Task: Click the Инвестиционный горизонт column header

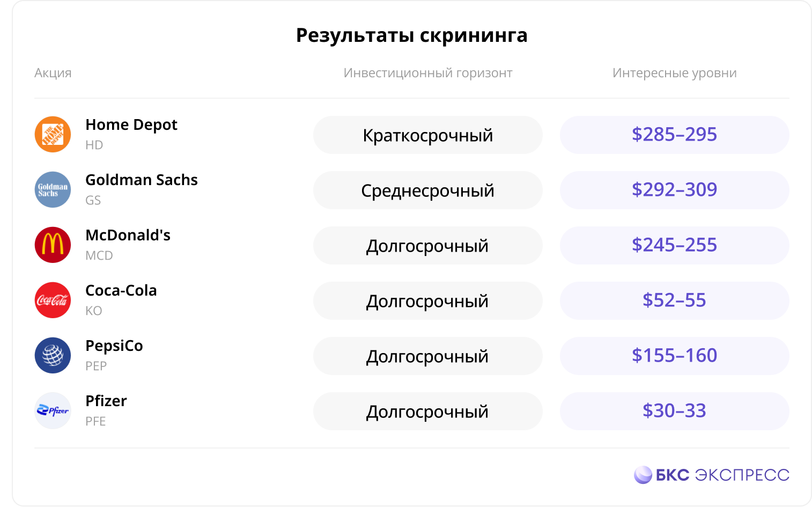Action: [427, 73]
